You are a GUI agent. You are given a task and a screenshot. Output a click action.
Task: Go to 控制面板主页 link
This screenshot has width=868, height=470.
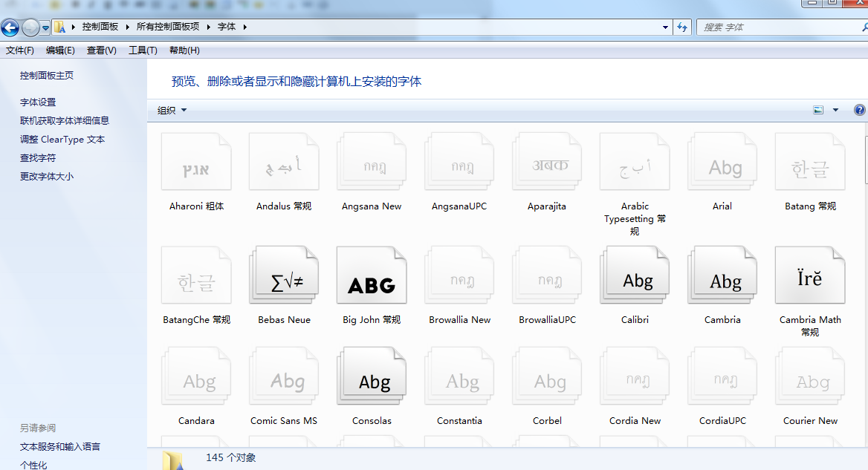(x=47, y=75)
